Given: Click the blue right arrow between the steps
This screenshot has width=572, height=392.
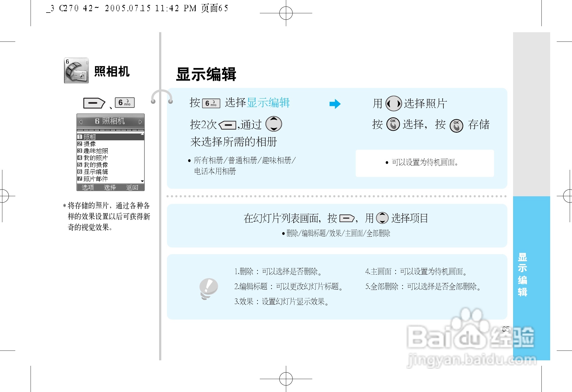Looking at the screenshot, I should [335, 104].
